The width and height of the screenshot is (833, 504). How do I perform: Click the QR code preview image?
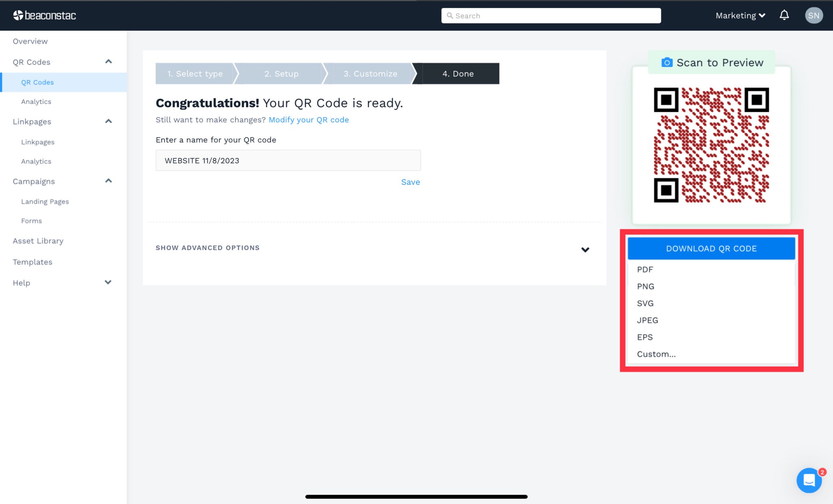coord(711,144)
